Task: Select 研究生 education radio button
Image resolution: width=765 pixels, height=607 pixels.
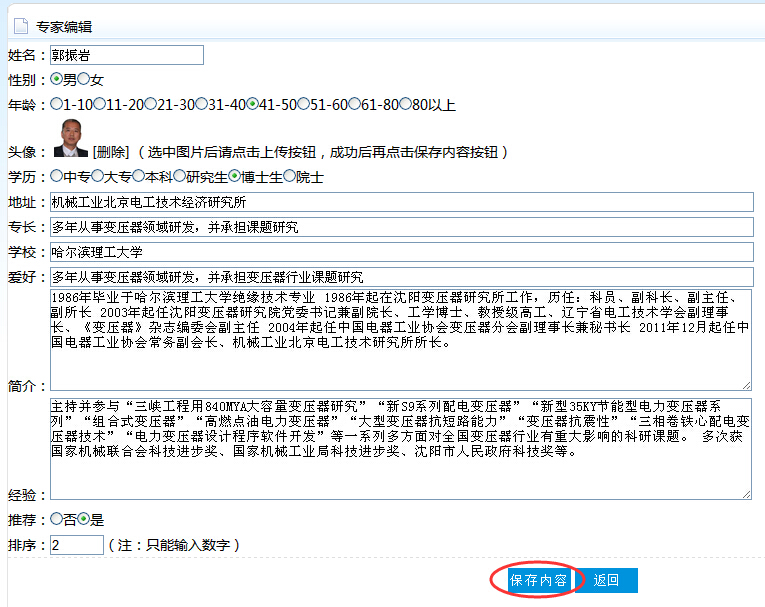Action: (x=179, y=177)
